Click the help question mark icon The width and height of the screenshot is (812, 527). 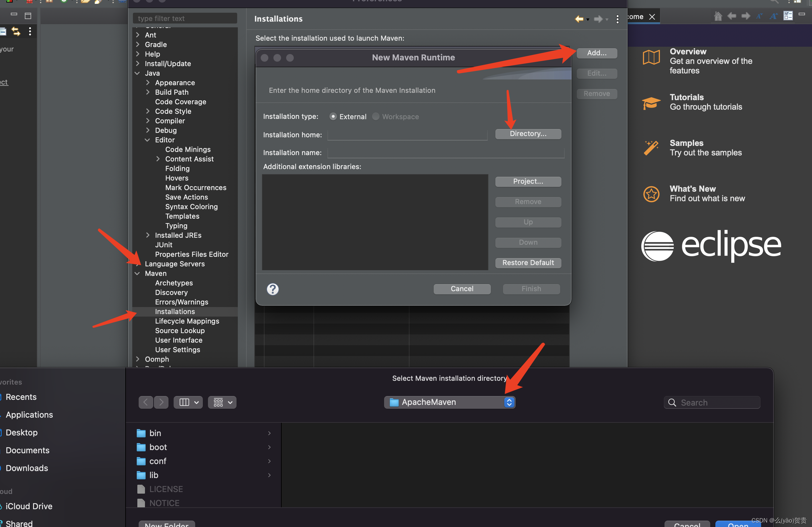tap(272, 289)
